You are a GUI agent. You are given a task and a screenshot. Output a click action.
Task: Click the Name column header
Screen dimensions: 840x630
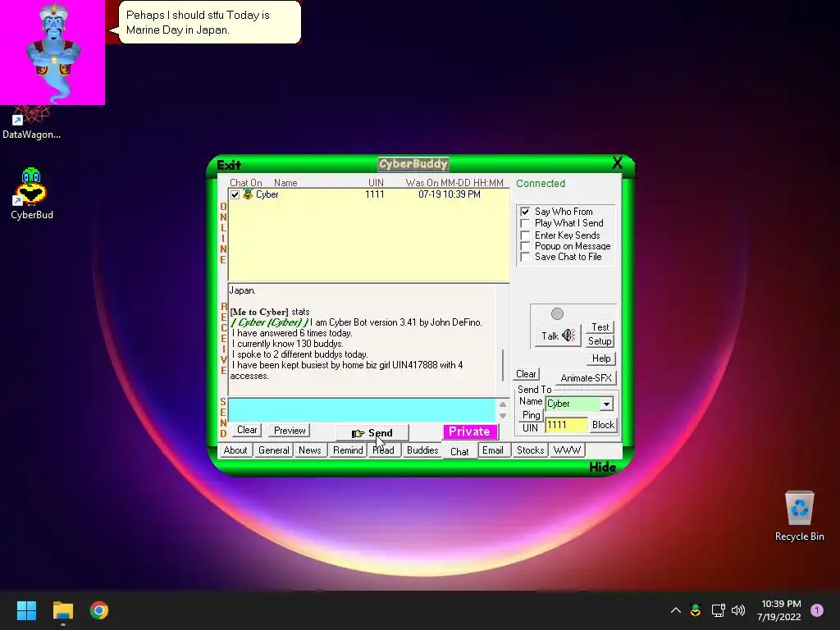[x=285, y=183]
